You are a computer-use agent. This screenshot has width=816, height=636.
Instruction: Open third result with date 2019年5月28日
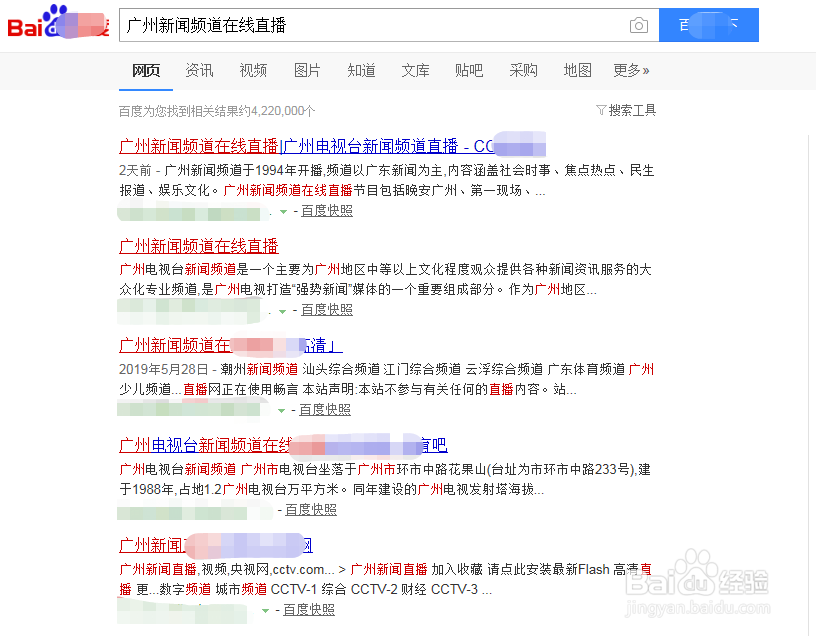[x=231, y=345]
